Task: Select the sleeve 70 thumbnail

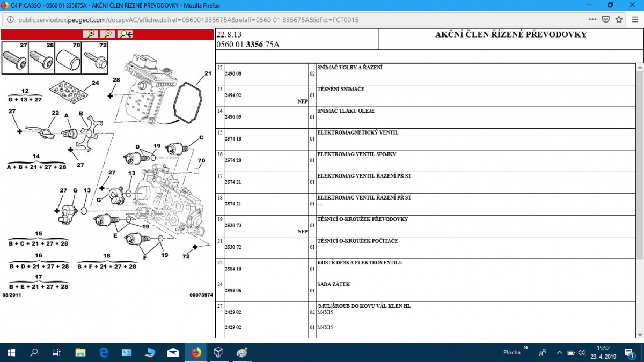Action: pyautogui.click(x=68, y=58)
